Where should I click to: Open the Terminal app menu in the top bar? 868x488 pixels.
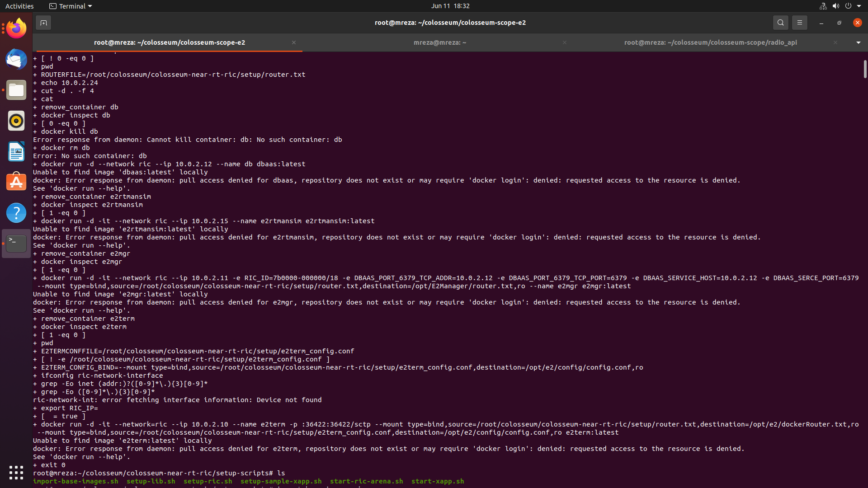pos(70,6)
